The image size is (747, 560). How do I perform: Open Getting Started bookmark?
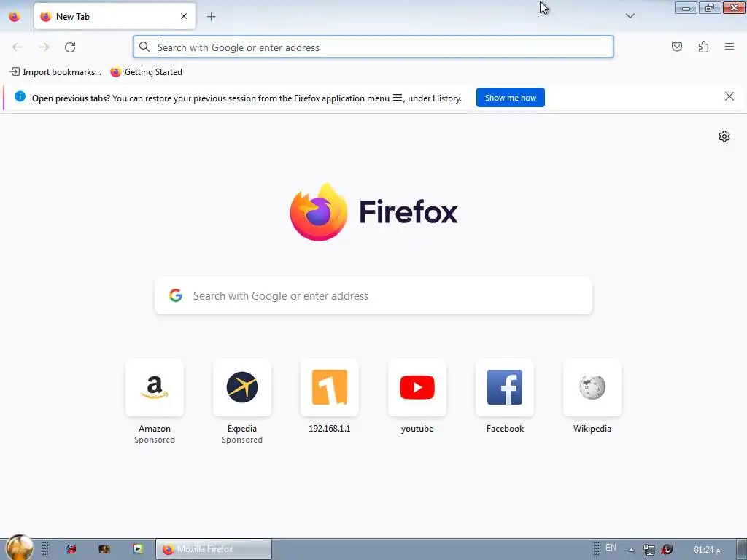click(x=146, y=72)
